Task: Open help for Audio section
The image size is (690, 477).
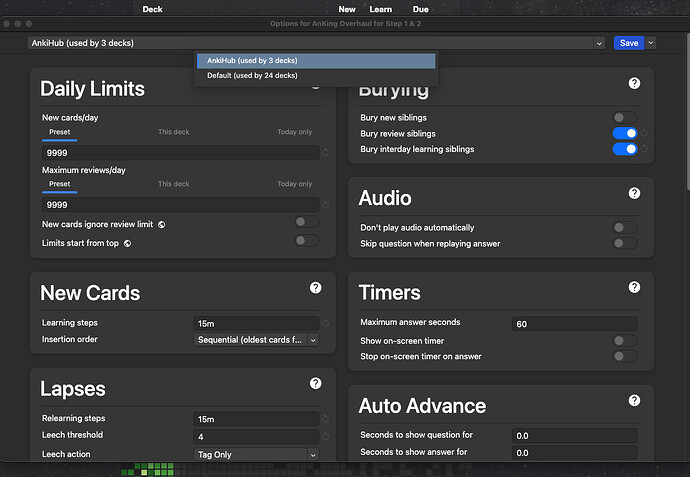Action: pyautogui.click(x=634, y=193)
